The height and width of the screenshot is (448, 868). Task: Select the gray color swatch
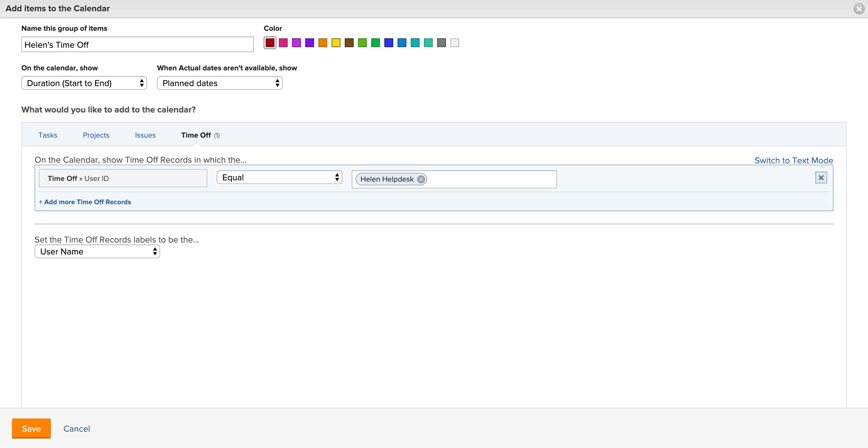pos(441,43)
